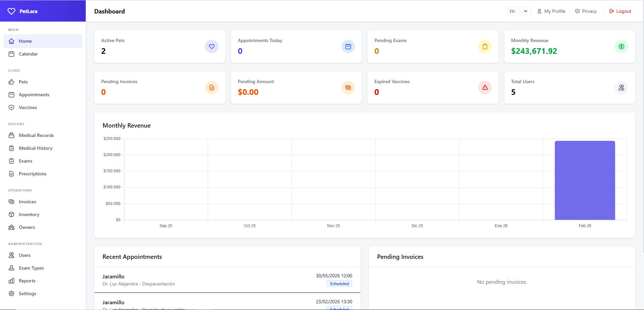The image size is (644, 310).
Task: Open the My Profile link
Action: 551,11
